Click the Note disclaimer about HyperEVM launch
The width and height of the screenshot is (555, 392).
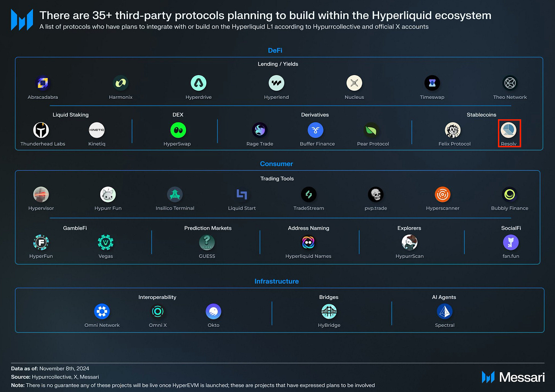(x=193, y=385)
